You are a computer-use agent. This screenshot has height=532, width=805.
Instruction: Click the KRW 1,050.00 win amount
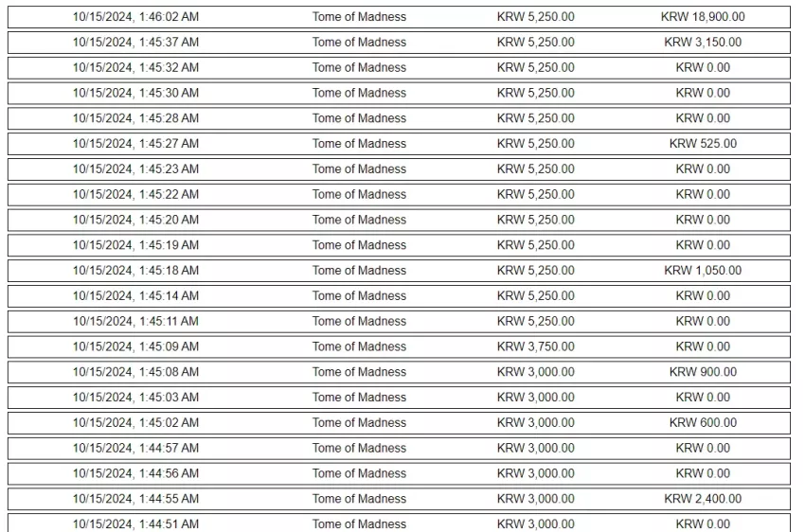coord(703,271)
